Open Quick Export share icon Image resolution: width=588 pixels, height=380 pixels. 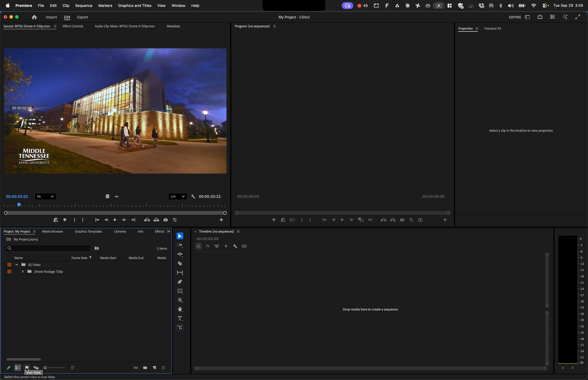point(540,17)
